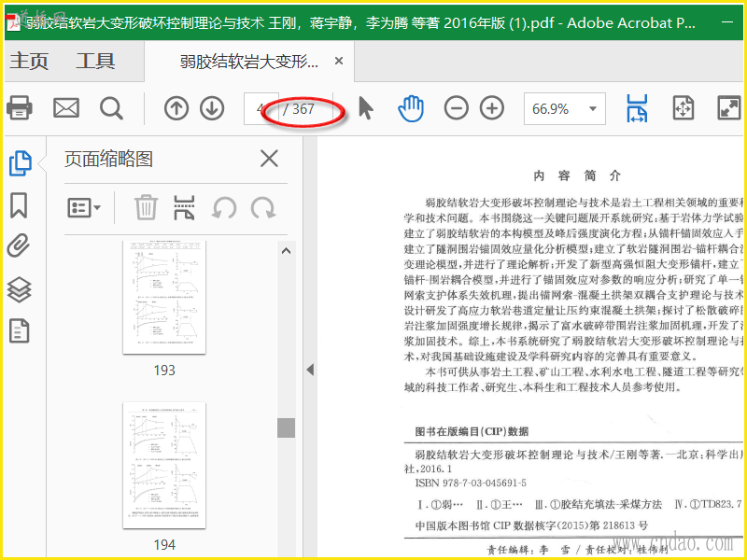Activate the hand pan tool
The image size is (747, 560).
(410, 108)
